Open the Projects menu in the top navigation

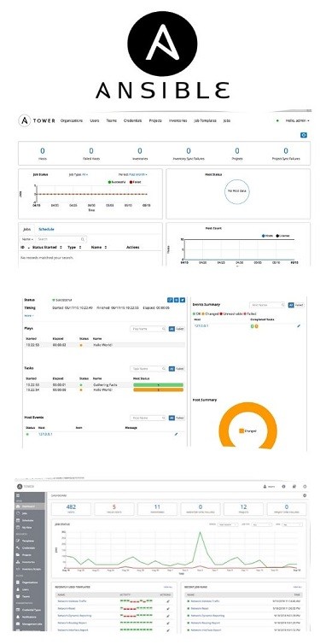pos(155,120)
